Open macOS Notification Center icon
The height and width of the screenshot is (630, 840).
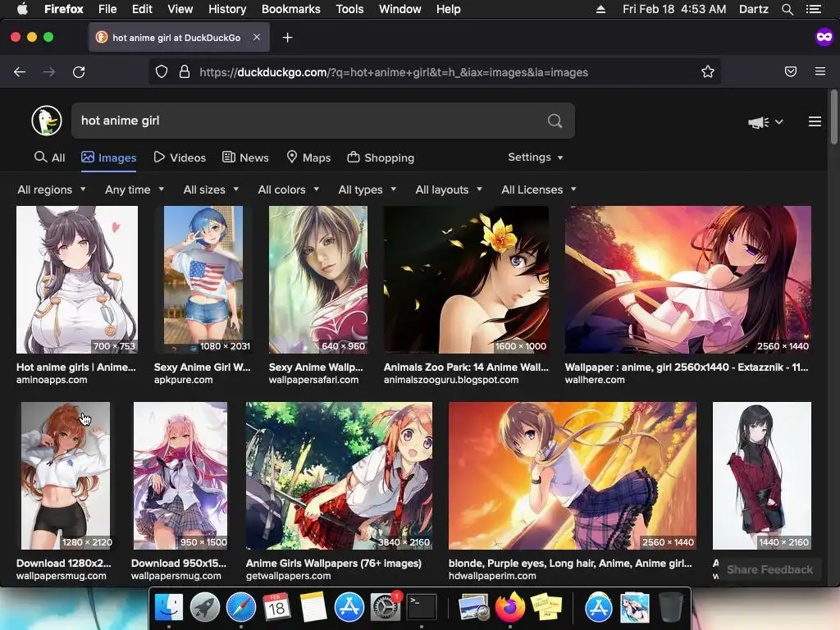(x=814, y=9)
